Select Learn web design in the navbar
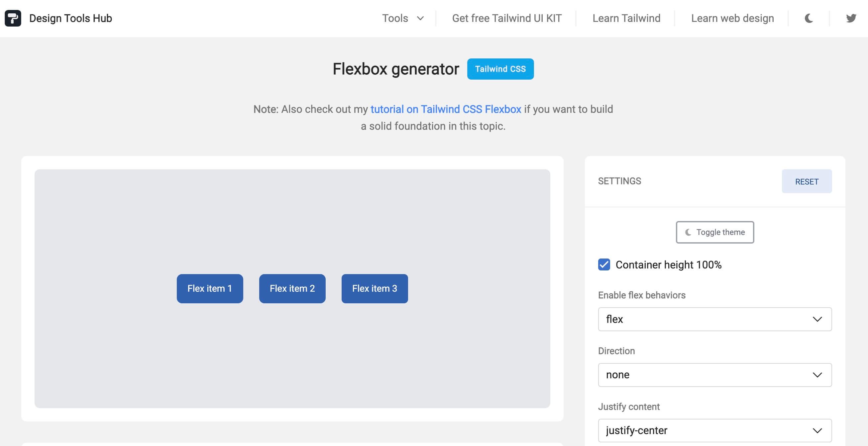The height and width of the screenshot is (446, 868). (x=732, y=18)
